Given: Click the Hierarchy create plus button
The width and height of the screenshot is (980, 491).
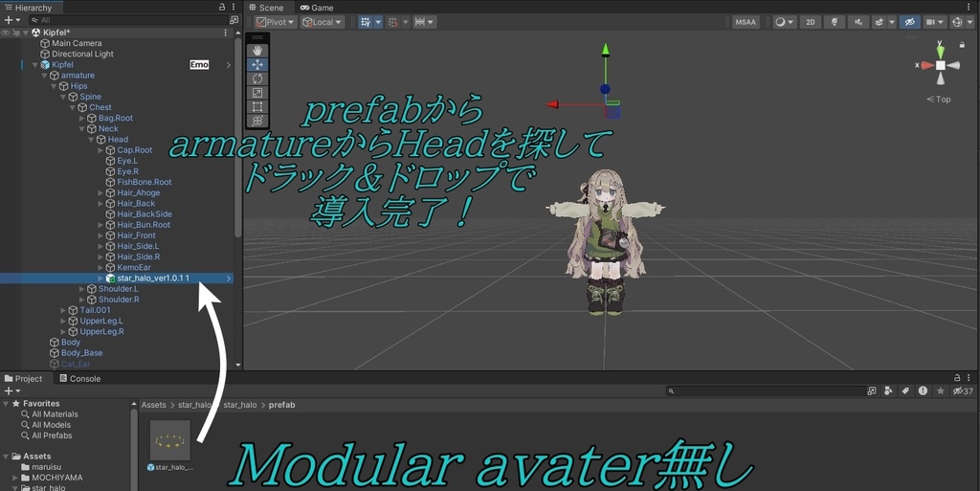Looking at the screenshot, I should coord(11,20).
